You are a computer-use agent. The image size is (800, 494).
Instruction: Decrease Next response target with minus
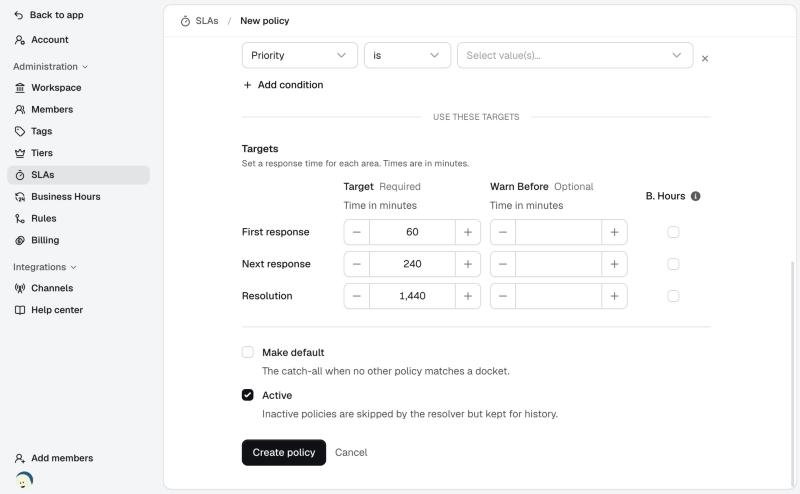[x=357, y=264]
